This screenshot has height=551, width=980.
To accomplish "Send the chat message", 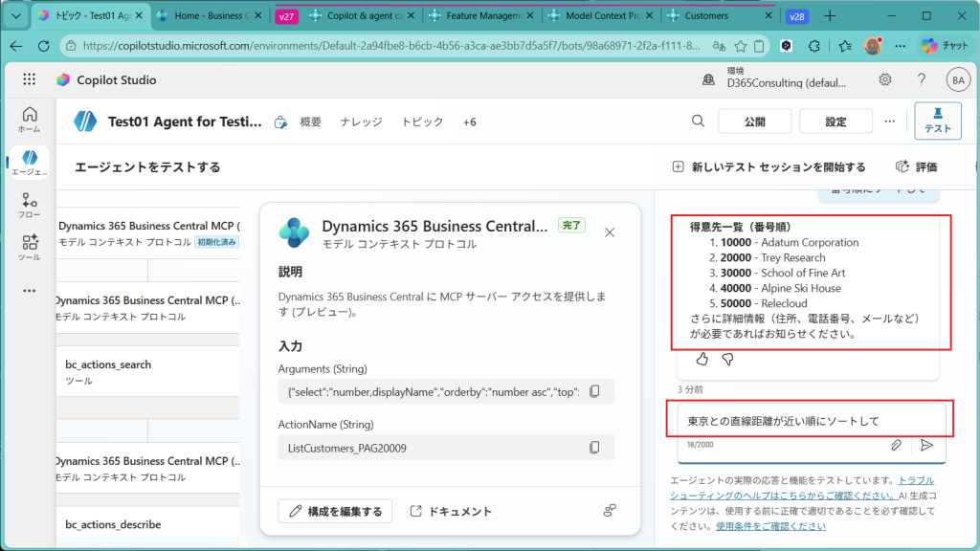I will [926, 445].
